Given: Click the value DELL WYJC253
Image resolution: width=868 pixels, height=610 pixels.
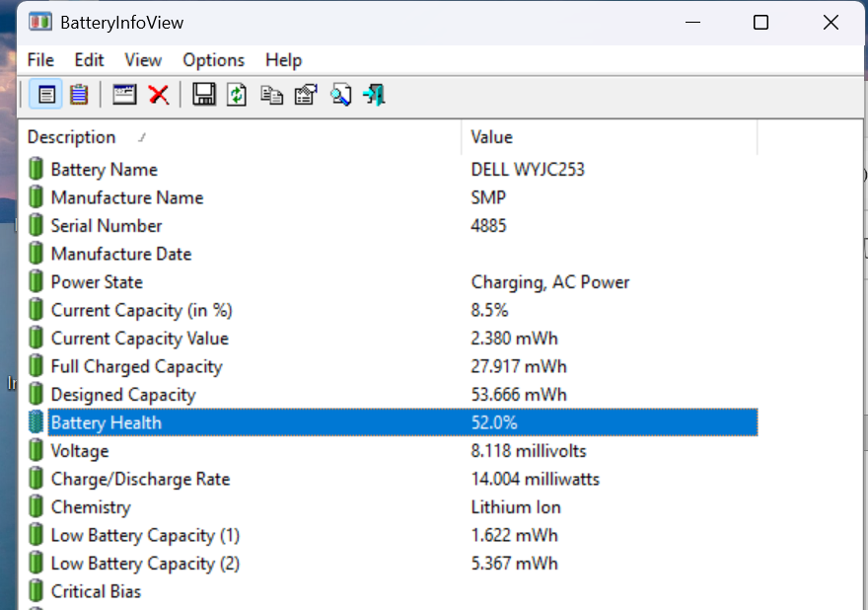Looking at the screenshot, I should coord(528,169).
